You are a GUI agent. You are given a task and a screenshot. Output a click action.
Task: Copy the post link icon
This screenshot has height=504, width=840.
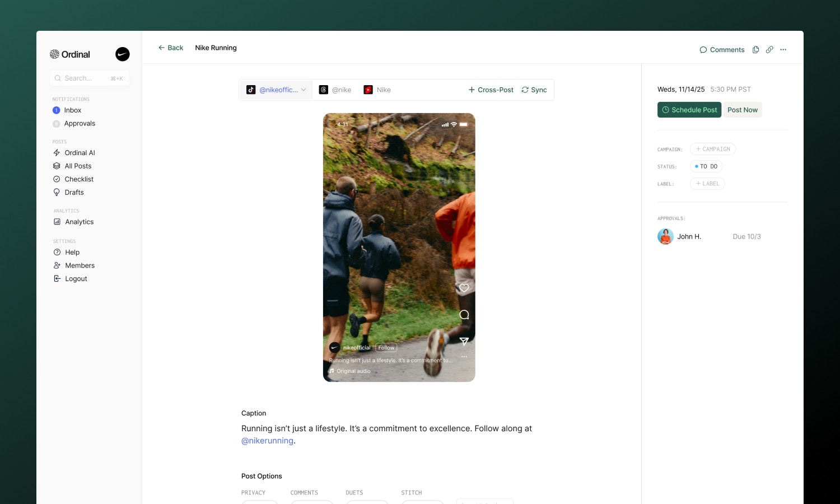tap(769, 50)
